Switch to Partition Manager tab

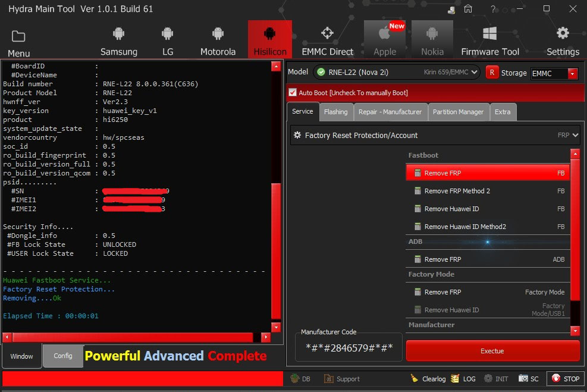pyautogui.click(x=458, y=112)
